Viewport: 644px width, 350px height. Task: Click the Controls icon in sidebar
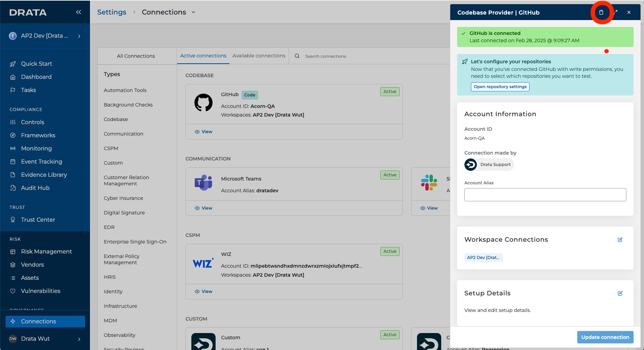13,122
